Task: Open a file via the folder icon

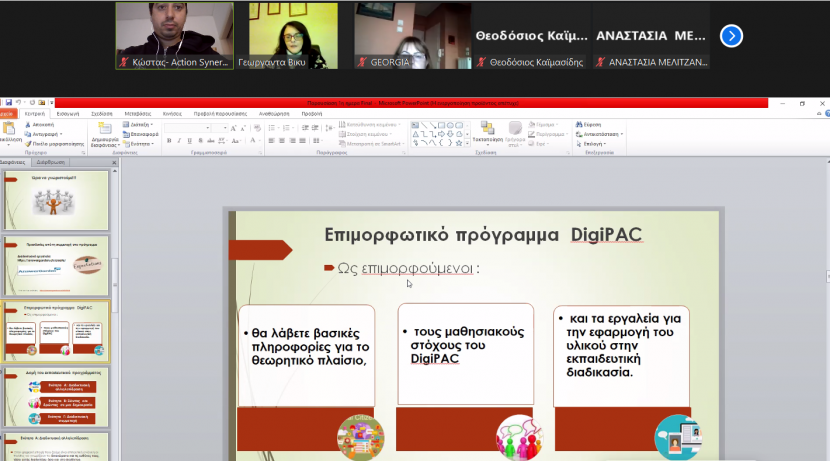Action: pyautogui.click(x=42, y=103)
